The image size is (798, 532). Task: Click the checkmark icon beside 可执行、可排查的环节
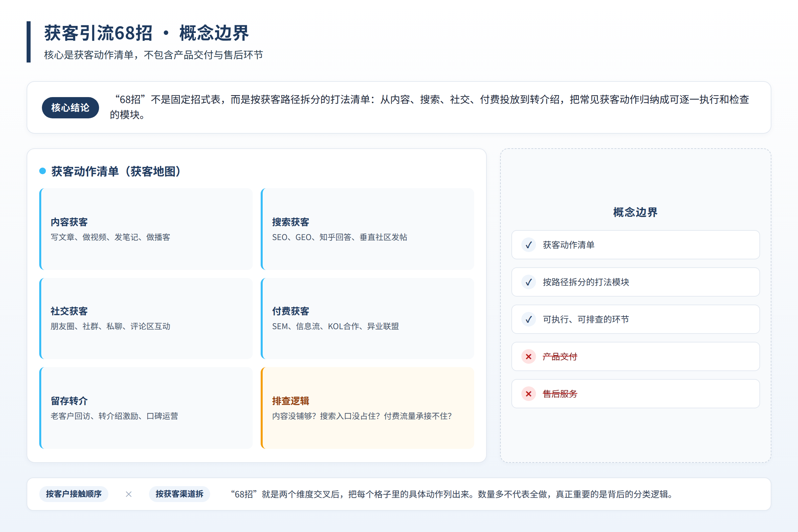coord(529,319)
